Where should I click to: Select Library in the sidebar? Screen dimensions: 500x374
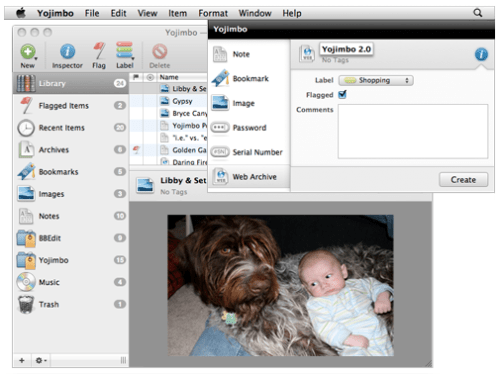pos(71,83)
